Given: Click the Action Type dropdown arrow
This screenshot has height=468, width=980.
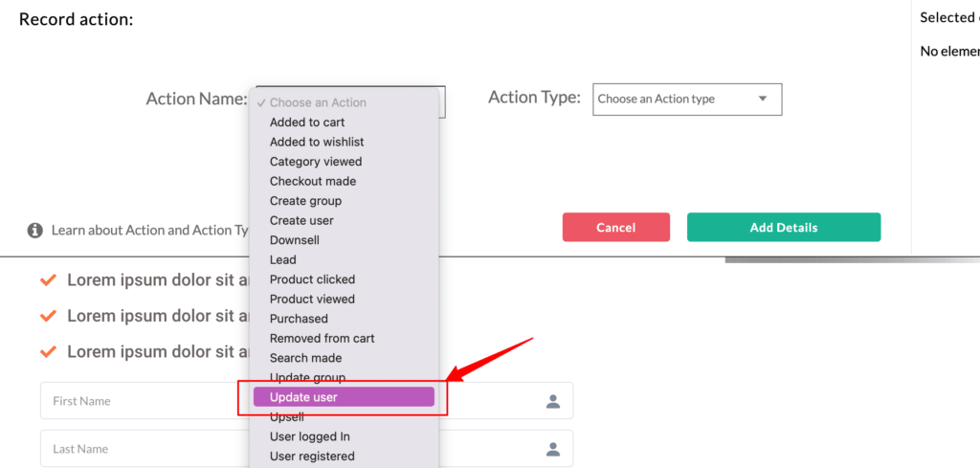Looking at the screenshot, I should pyautogui.click(x=762, y=99).
